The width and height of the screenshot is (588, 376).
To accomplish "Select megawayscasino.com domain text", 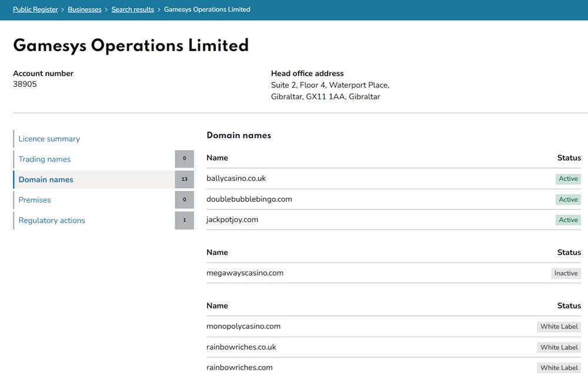I will (x=245, y=273).
